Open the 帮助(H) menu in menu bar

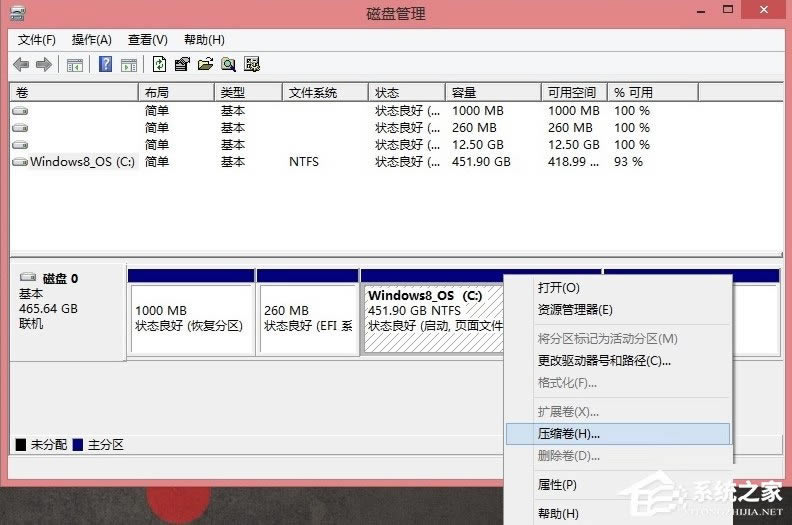[x=204, y=40]
